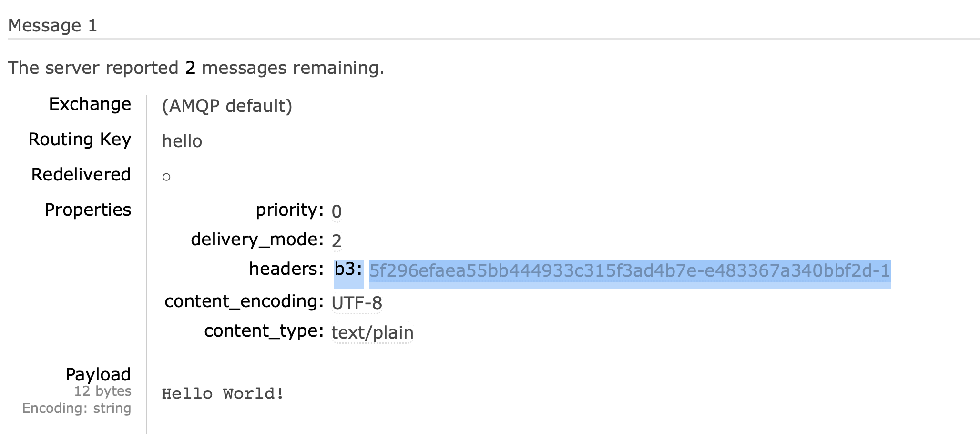Click the priority value 0
The image size is (980, 440).
tap(337, 211)
